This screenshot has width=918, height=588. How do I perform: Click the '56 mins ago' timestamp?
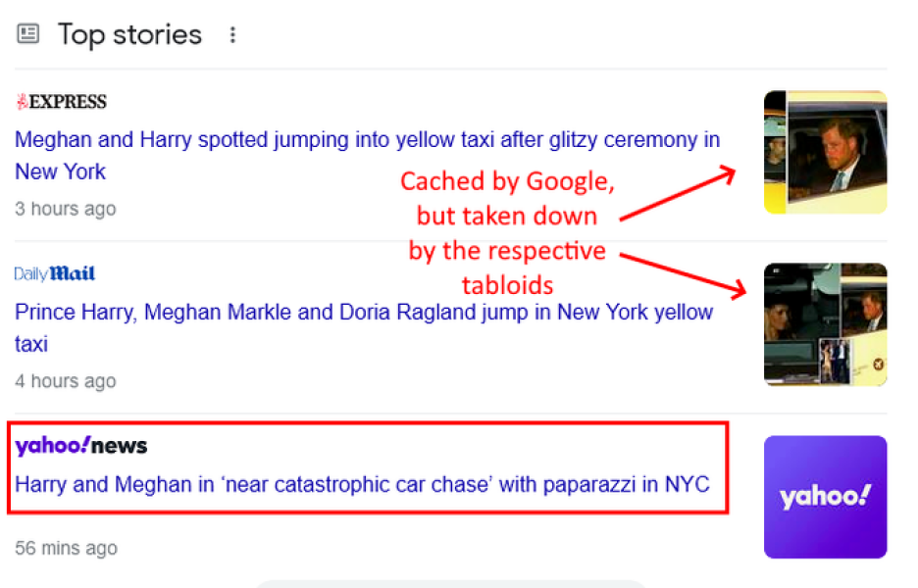[x=66, y=548]
